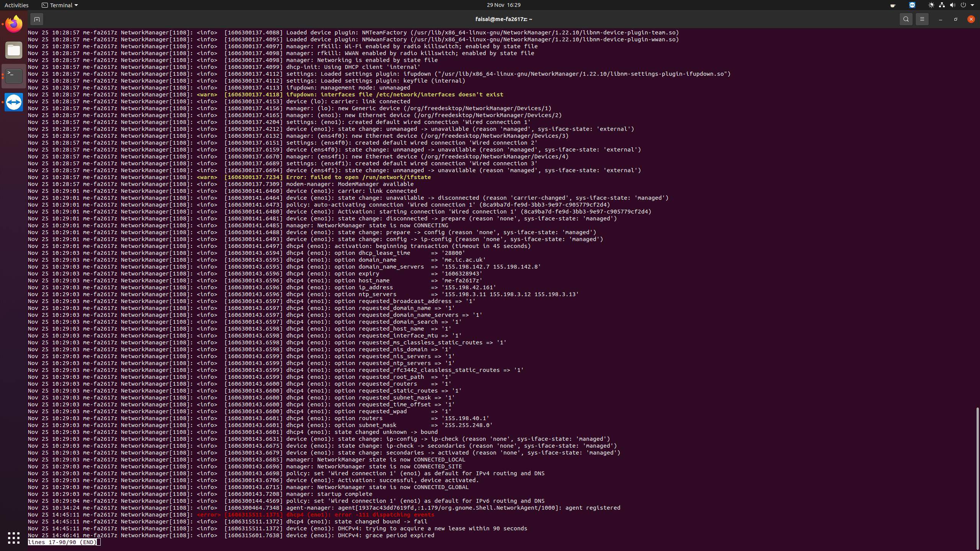Open a new terminal tab

[x=37, y=19]
